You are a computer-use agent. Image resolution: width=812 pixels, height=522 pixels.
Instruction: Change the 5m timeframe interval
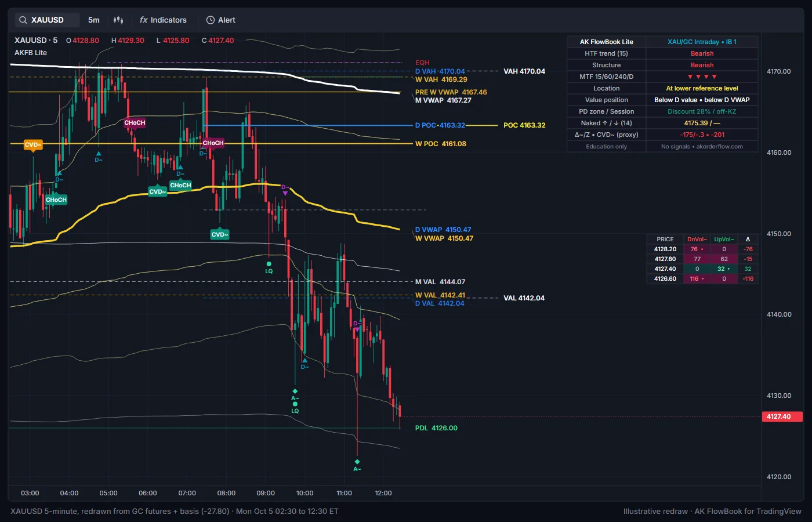pyautogui.click(x=94, y=20)
